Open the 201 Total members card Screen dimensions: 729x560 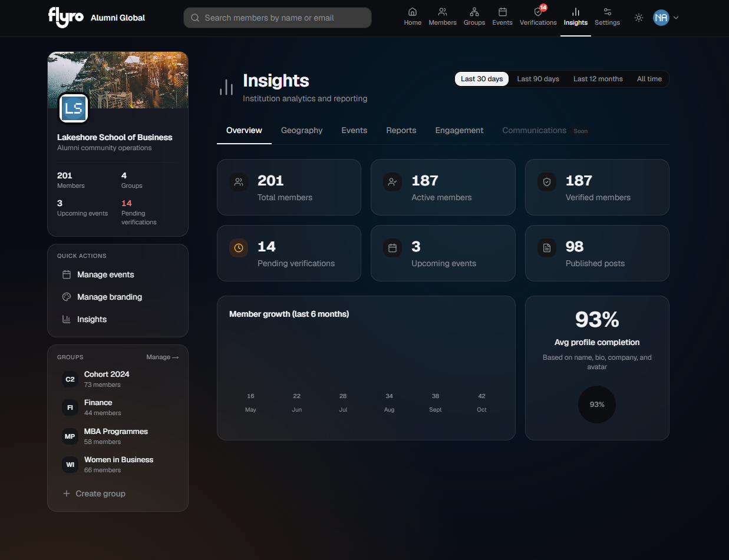(x=289, y=187)
